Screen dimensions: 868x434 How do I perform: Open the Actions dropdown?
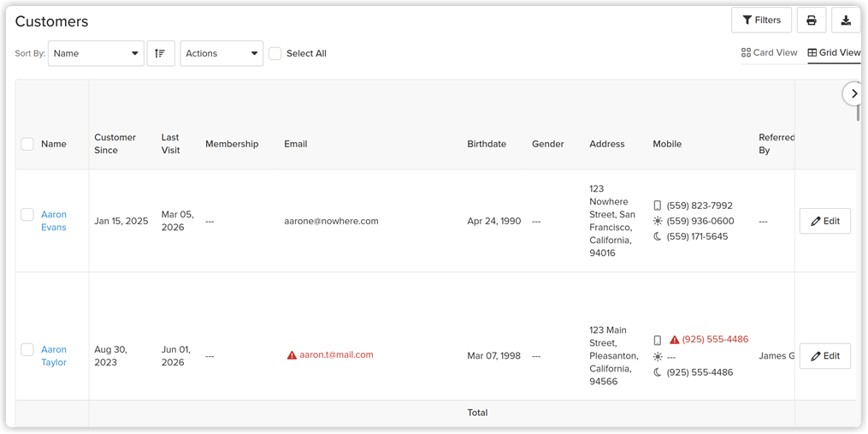click(222, 53)
